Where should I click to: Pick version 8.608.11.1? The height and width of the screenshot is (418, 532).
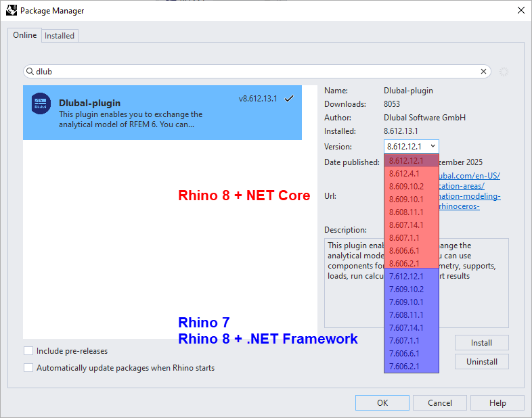pos(412,212)
